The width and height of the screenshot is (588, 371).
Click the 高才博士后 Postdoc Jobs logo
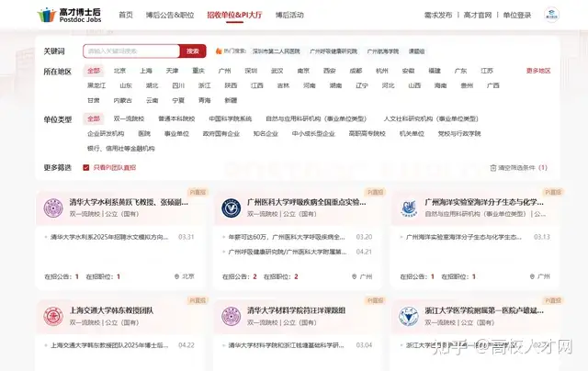click(69, 15)
